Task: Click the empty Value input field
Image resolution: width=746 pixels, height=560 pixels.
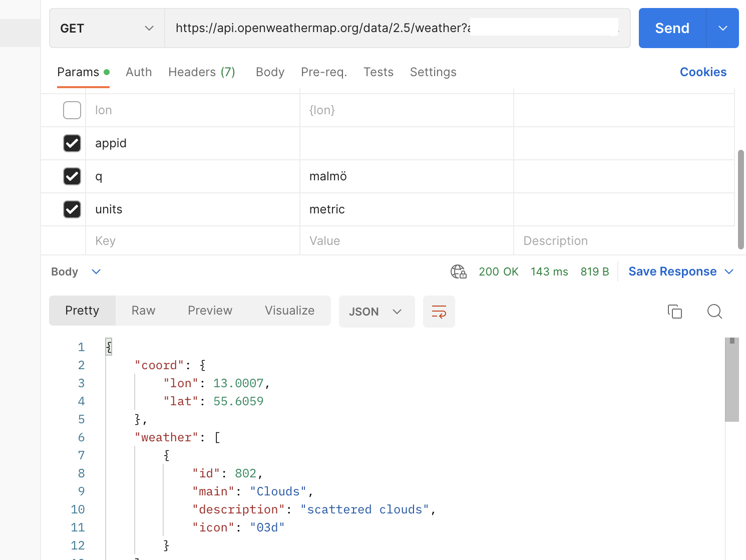Action: click(407, 241)
